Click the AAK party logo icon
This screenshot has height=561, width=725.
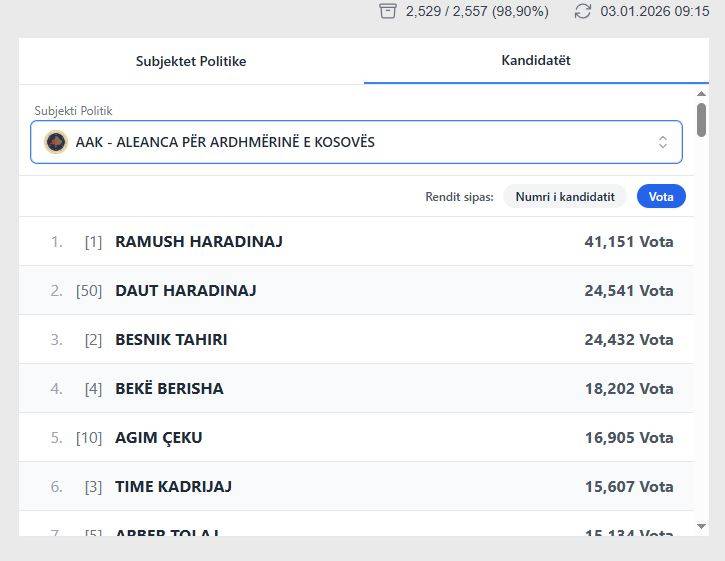pyautogui.click(x=56, y=142)
